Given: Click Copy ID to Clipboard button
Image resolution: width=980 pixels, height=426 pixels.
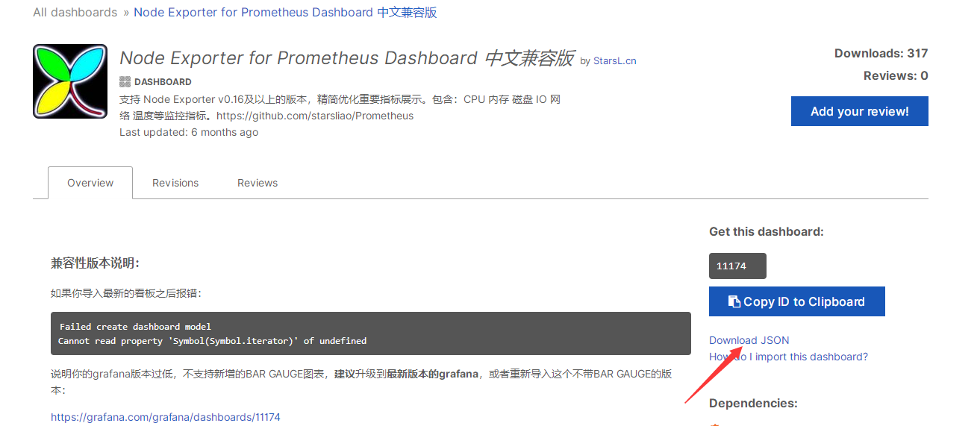Looking at the screenshot, I should 797,301.
